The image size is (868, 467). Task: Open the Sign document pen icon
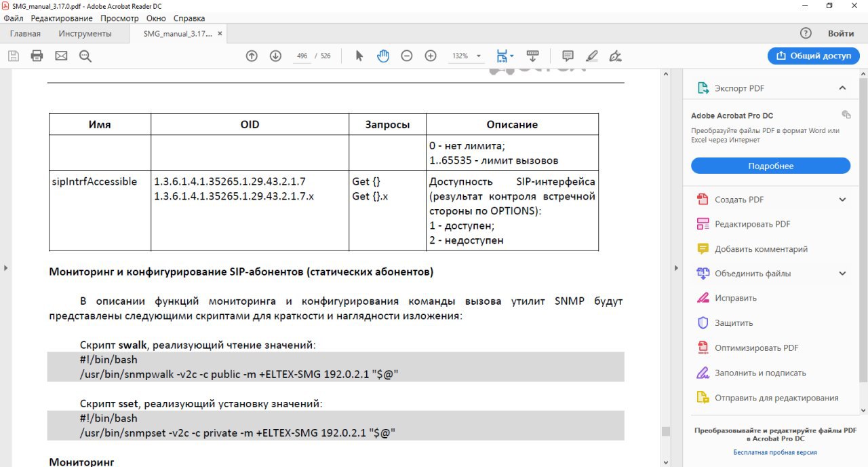point(616,56)
